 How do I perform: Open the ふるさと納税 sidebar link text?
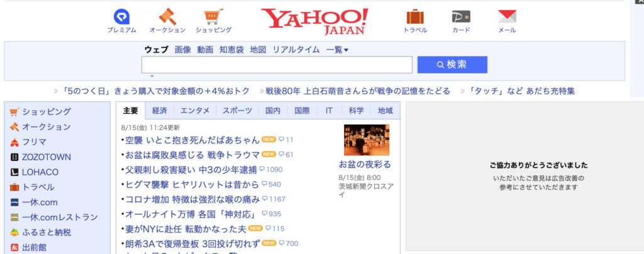(47, 233)
